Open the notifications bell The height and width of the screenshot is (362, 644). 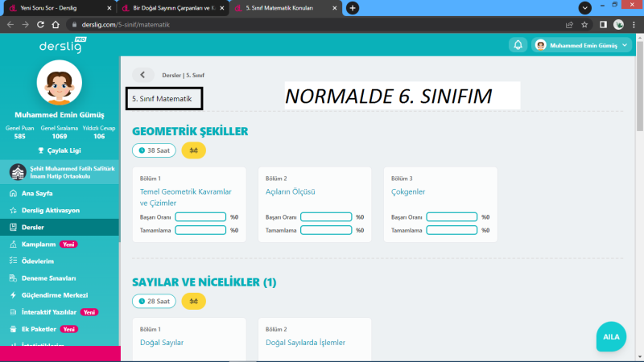click(518, 45)
